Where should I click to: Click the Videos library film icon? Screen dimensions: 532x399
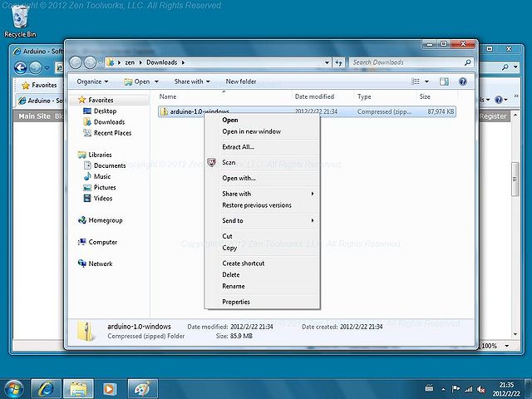[86, 198]
